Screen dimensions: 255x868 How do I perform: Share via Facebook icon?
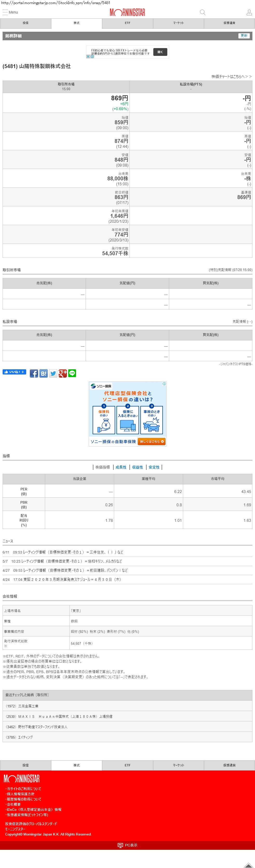point(34,373)
